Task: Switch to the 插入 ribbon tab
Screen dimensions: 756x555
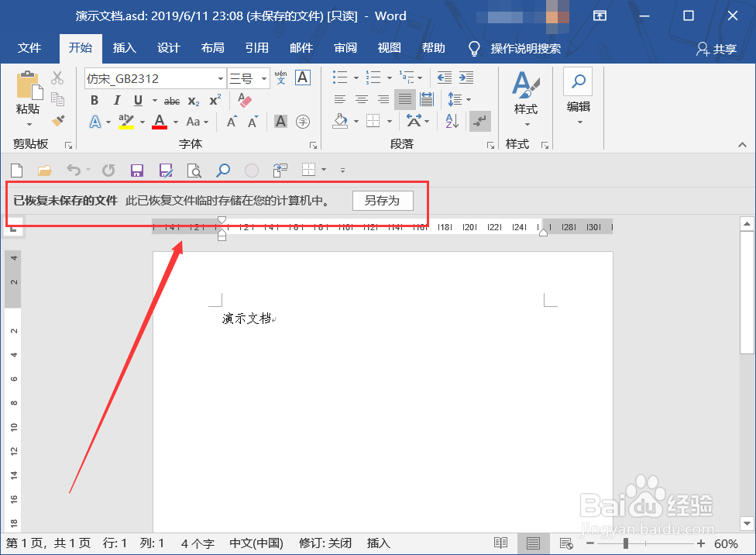Action: pos(125,48)
